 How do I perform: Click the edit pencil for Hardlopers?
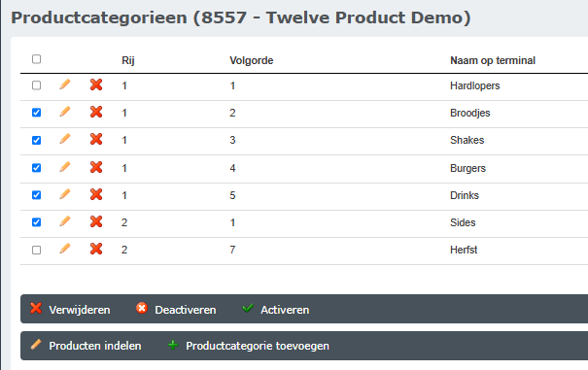pos(65,84)
